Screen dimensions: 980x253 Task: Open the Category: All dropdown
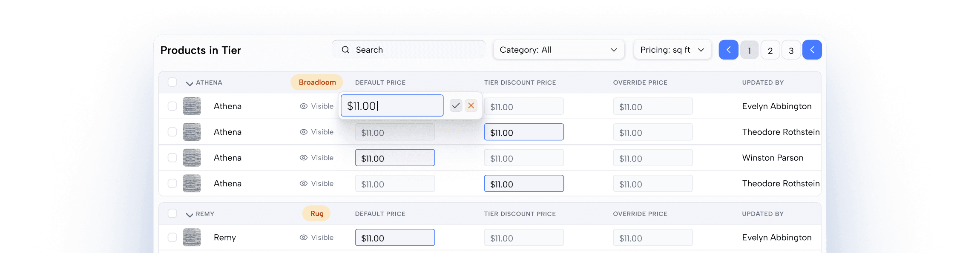click(558, 50)
